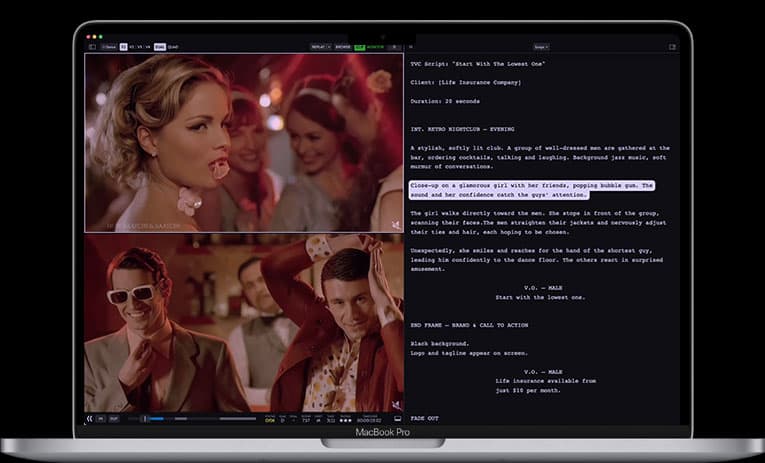Click the OUT button in playback bar
Screen dimensions: 765x463
(x=114, y=418)
